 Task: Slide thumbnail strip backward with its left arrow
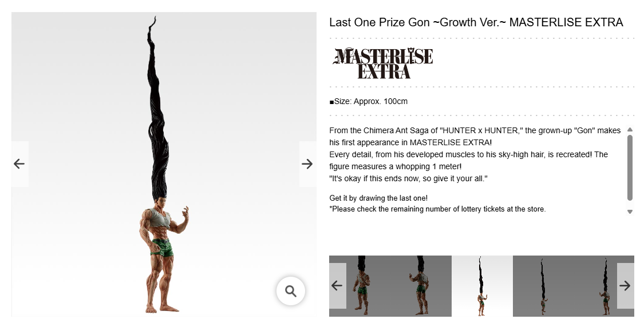(x=338, y=286)
